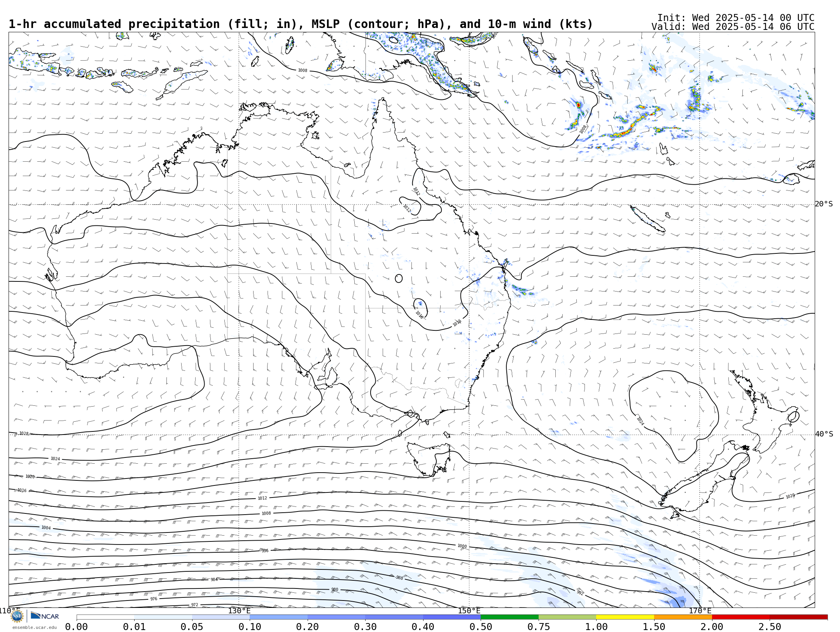The height and width of the screenshot is (632, 840).
Task: Click the 988 isobar contour label
Action: tap(399, 578)
